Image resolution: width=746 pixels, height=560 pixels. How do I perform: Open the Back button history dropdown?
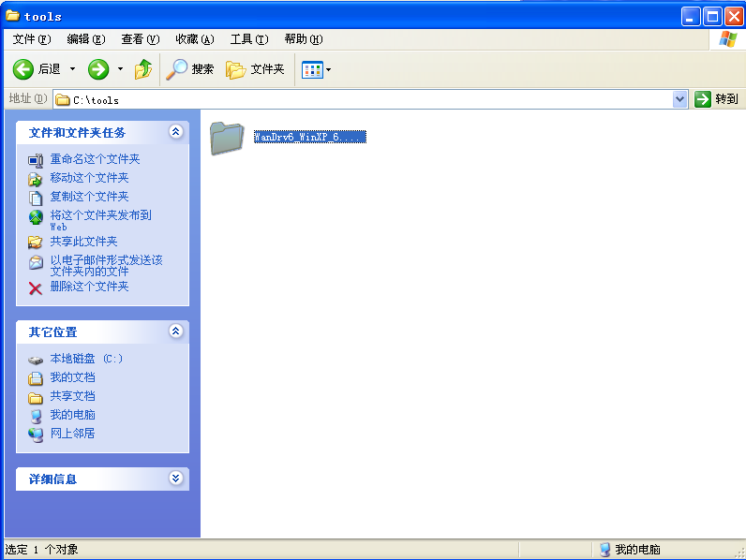point(73,69)
